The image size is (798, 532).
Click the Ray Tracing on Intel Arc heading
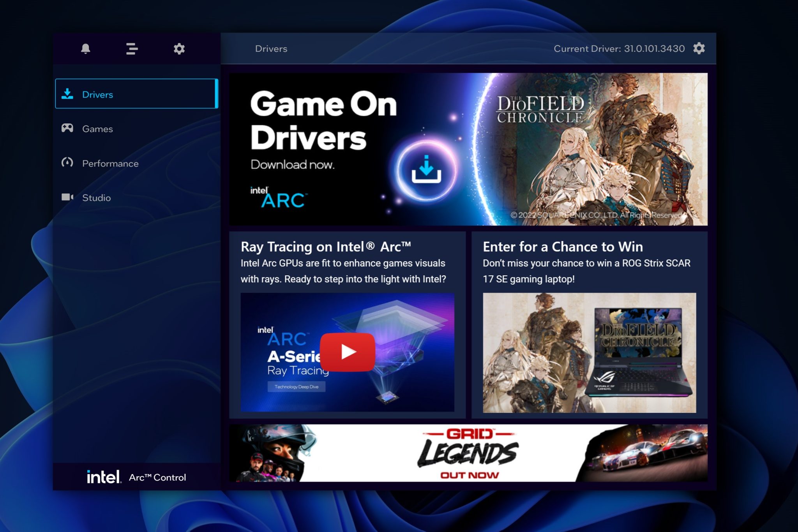(x=326, y=247)
